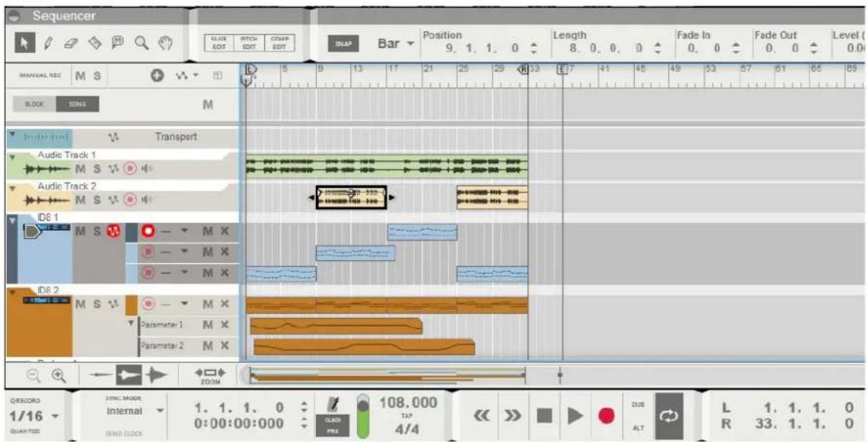Click the Audio Track 2 automation icon

(115, 199)
